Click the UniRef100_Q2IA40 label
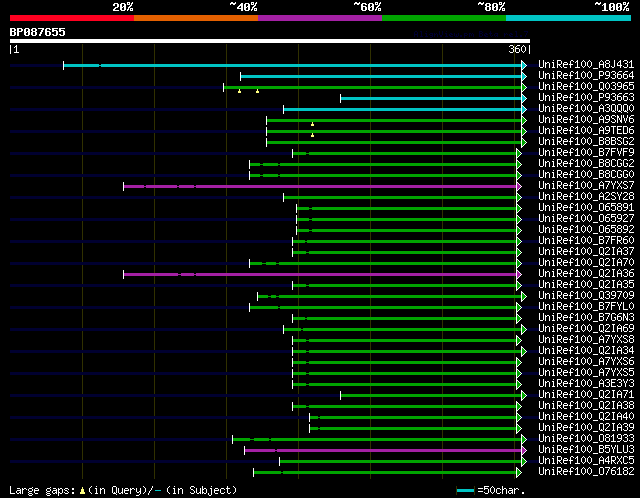 (x=586, y=417)
